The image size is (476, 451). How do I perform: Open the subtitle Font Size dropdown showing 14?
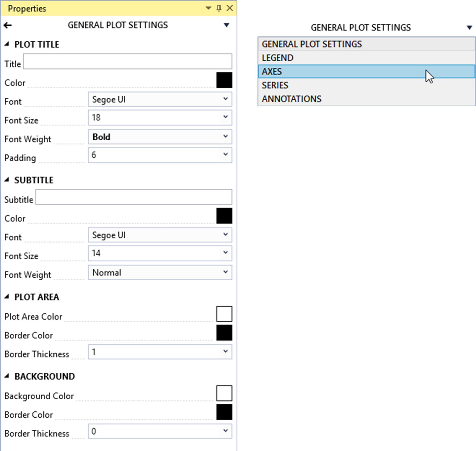160,253
